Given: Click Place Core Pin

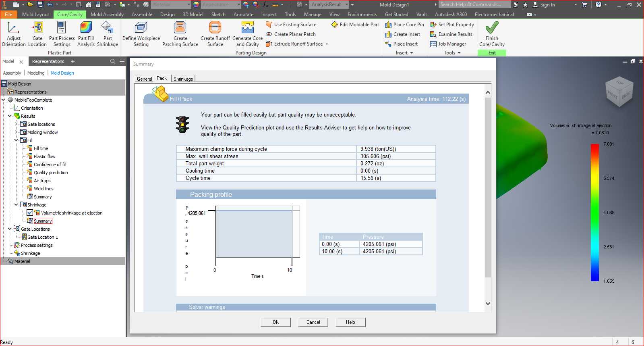Looking at the screenshot, I should pyautogui.click(x=404, y=25).
